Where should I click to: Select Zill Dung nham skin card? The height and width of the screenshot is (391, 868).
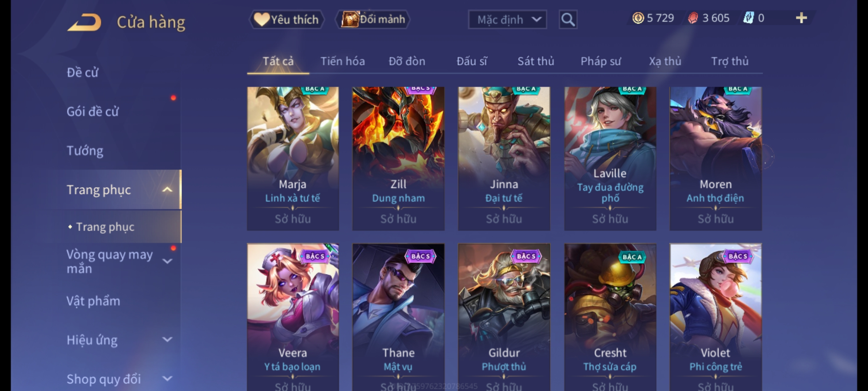tap(398, 159)
